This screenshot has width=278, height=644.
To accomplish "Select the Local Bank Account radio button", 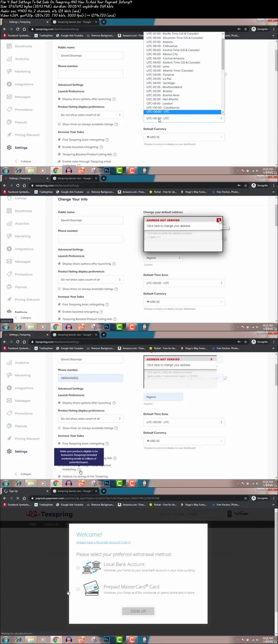I will click(x=78, y=568).
